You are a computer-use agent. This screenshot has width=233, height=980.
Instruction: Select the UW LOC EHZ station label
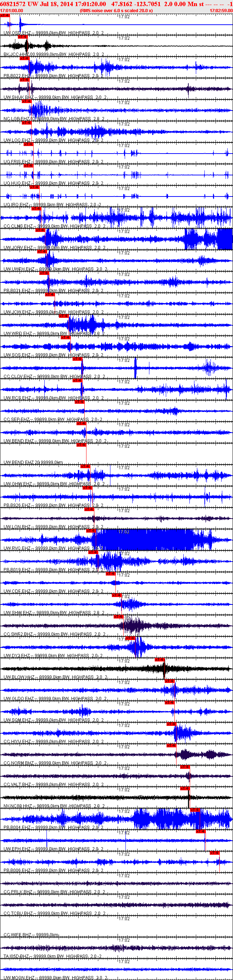(x=53, y=141)
